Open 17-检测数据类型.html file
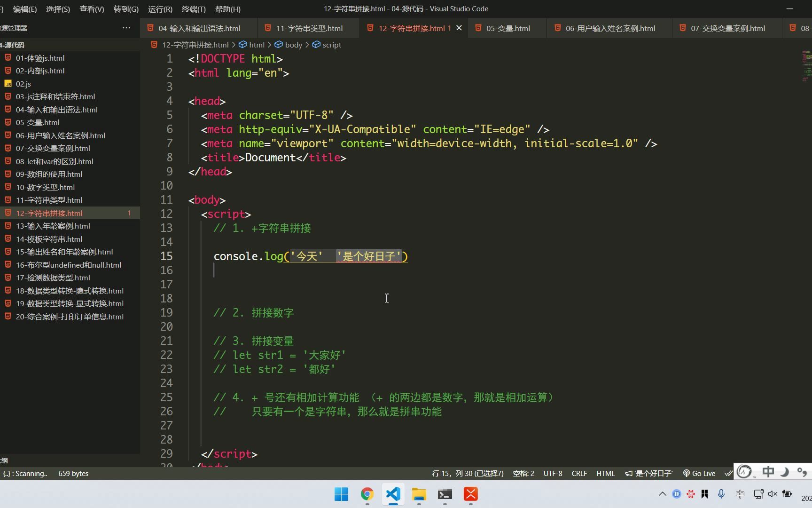812x508 pixels. coord(70,278)
